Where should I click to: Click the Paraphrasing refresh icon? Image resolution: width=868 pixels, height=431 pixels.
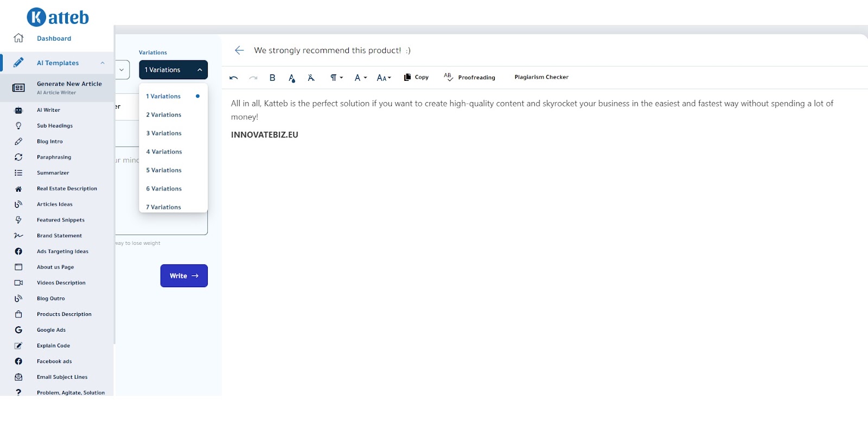(x=18, y=157)
